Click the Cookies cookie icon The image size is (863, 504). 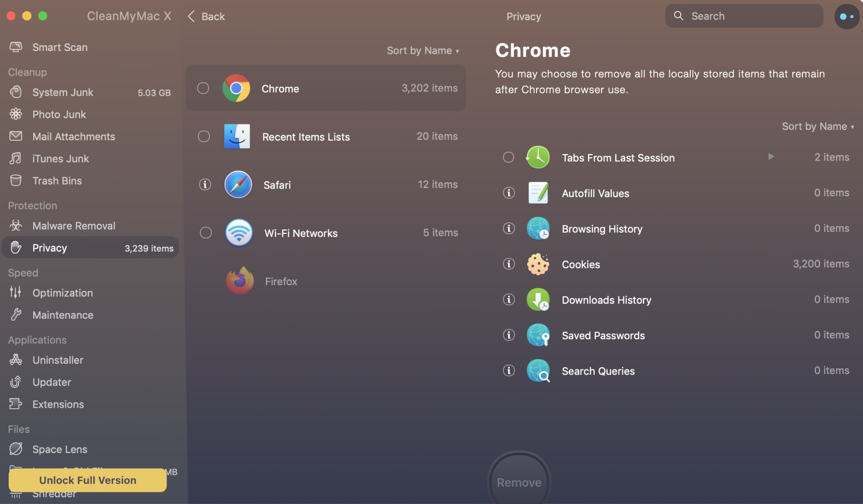(538, 264)
